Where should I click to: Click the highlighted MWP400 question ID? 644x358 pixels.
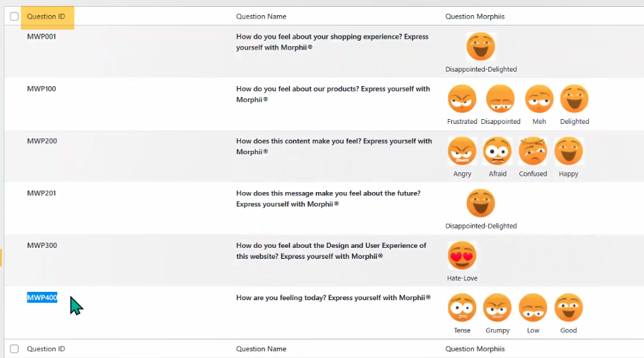(x=42, y=297)
